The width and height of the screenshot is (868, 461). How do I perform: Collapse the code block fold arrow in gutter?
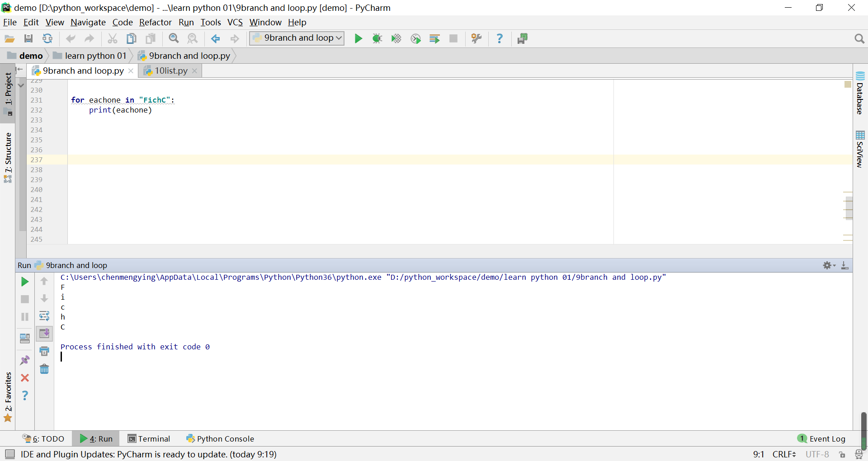pos(21,85)
